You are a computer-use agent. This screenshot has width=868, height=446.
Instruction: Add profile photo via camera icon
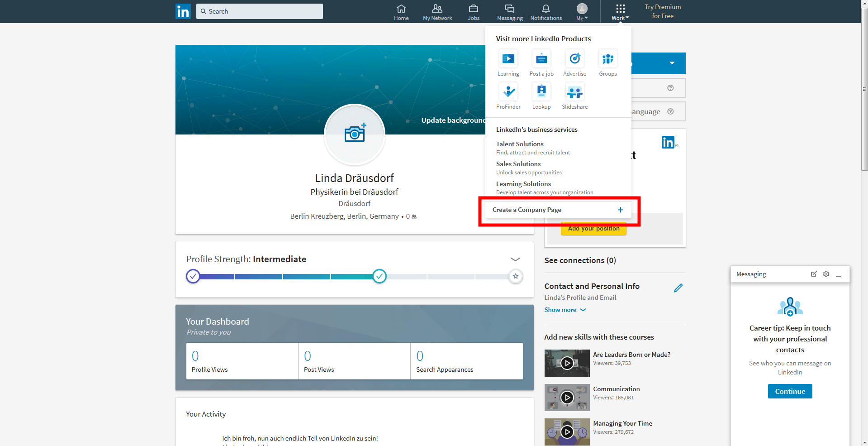click(355, 133)
